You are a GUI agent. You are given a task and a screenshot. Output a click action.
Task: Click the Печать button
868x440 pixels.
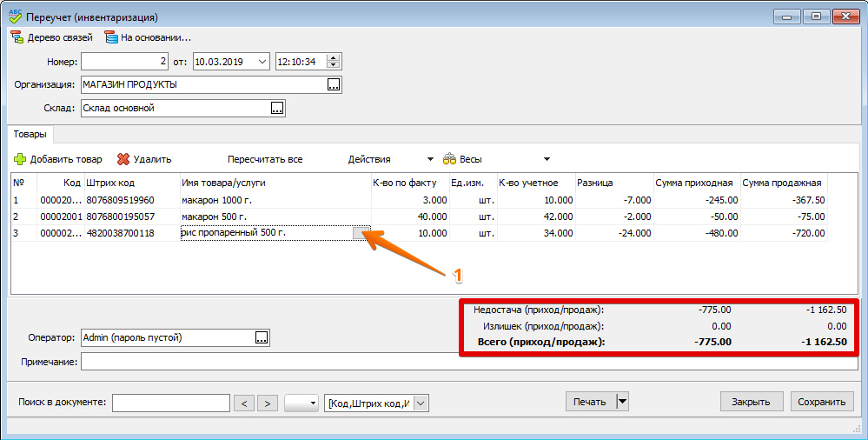(591, 402)
